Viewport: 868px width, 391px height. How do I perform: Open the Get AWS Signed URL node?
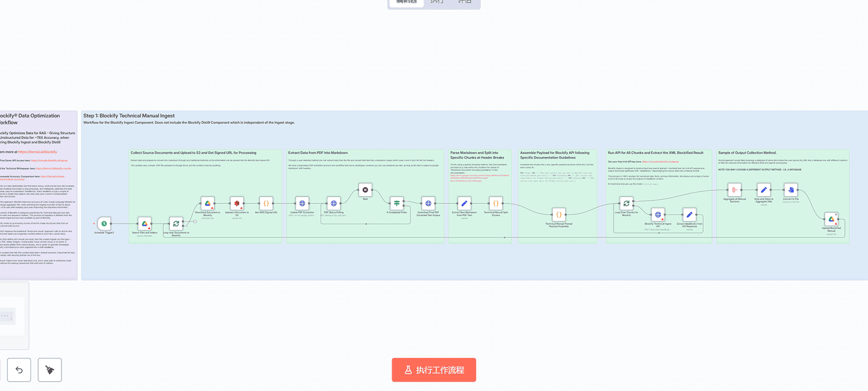tap(266, 203)
